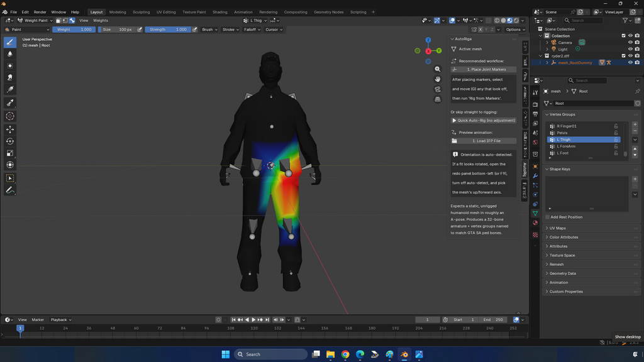Image resolution: width=644 pixels, height=362 pixels.
Task: Select the Transform tool
Action: (10, 165)
